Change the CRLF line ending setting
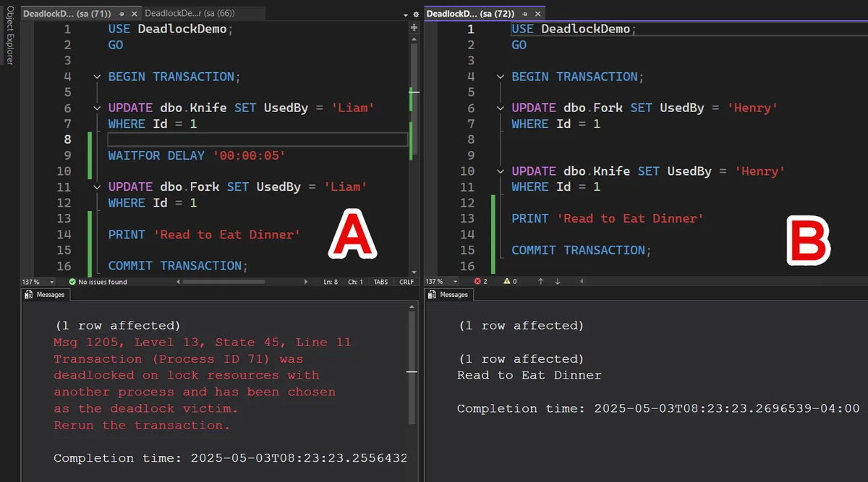 click(x=406, y=282)
